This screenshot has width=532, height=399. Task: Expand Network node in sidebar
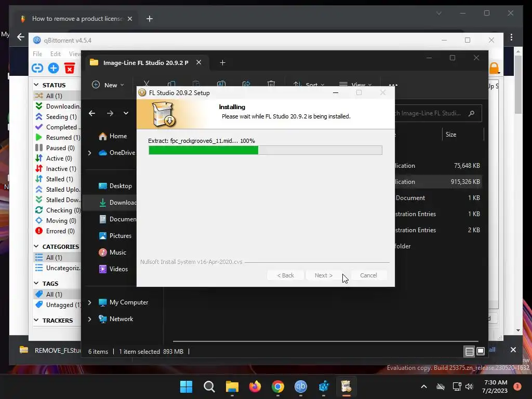(x=89, y=319)
